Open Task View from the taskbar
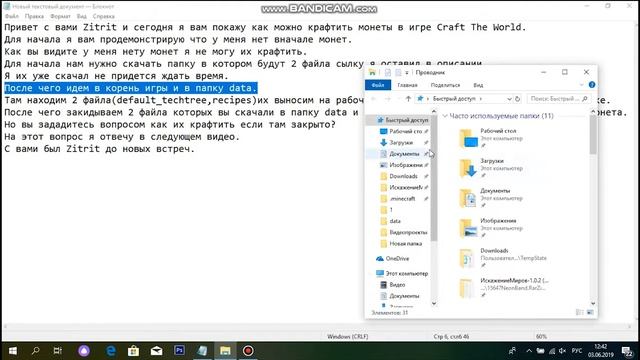The height and width of the screenshot is (360, 640). point(58,351)
